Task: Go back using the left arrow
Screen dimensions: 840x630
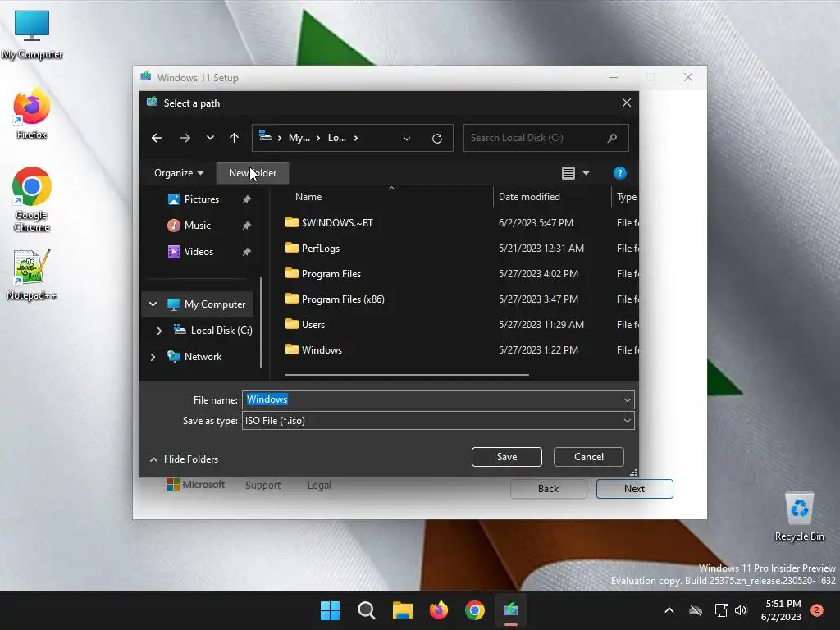Action: point(157,138)
